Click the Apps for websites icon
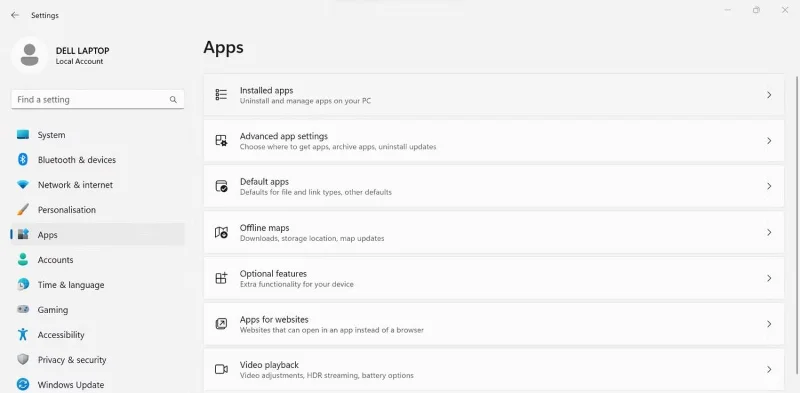Viewport: 800px width, 393px height. point(221,324)
